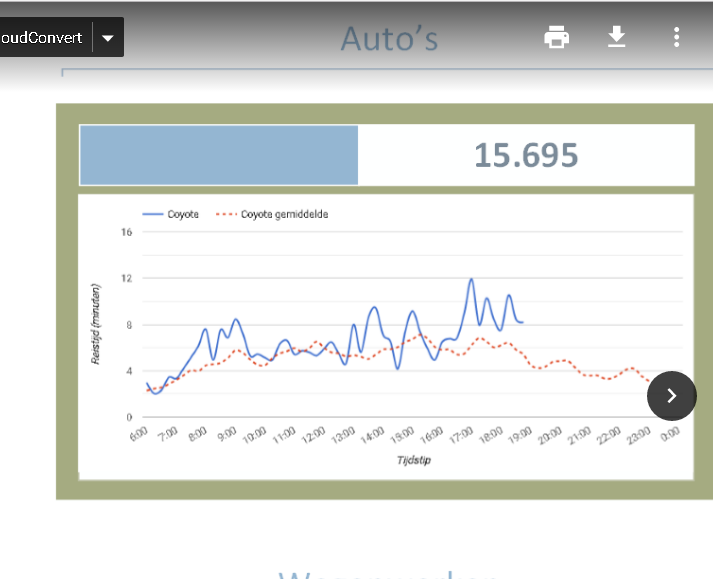
Task: Click the 'Coyote gemiddelde' legend entry
Action: pos(272,214)
